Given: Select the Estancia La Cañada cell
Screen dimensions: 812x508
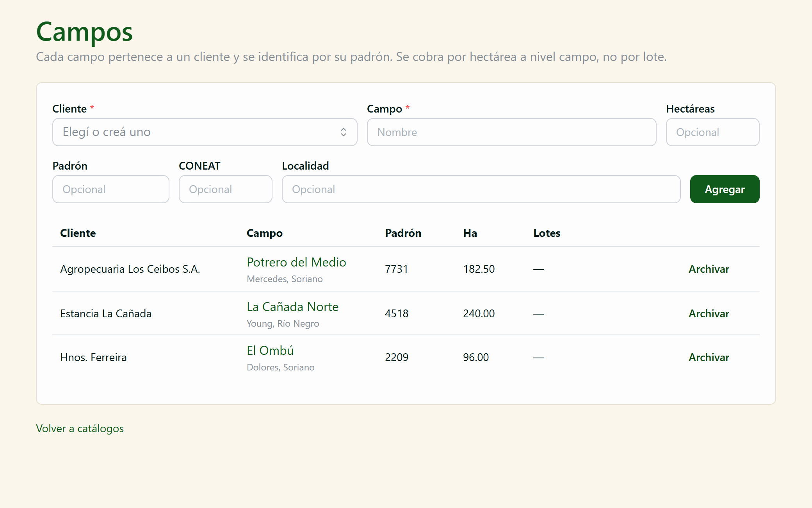Looking at the screenshot, I should pyautogui.click(x=106, y=313).
